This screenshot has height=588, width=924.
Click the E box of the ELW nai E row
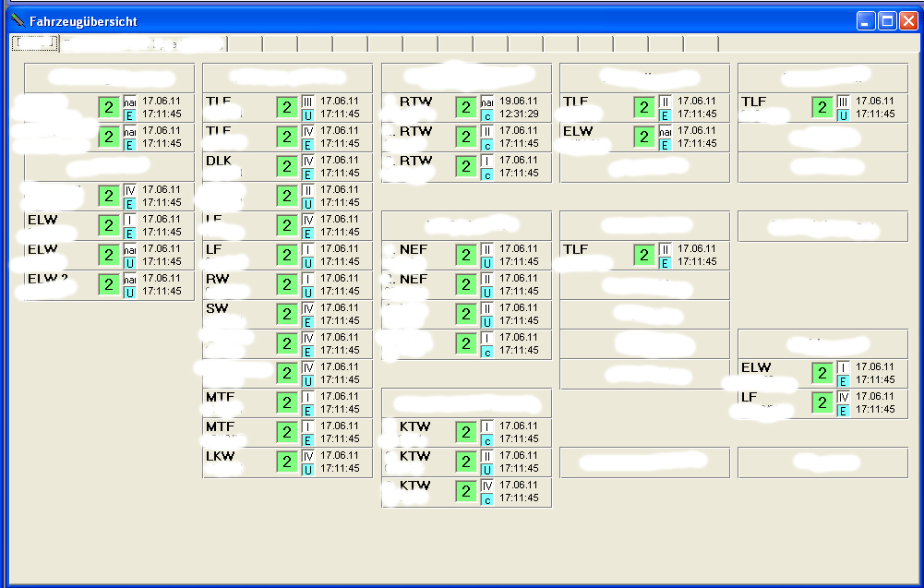tap(665, 144)
